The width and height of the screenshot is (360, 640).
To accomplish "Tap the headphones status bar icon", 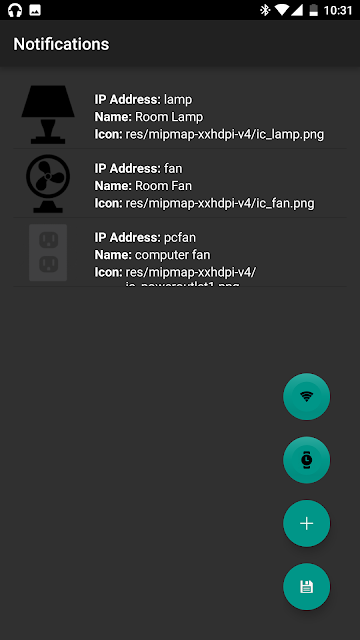I will tap(15, 10).
